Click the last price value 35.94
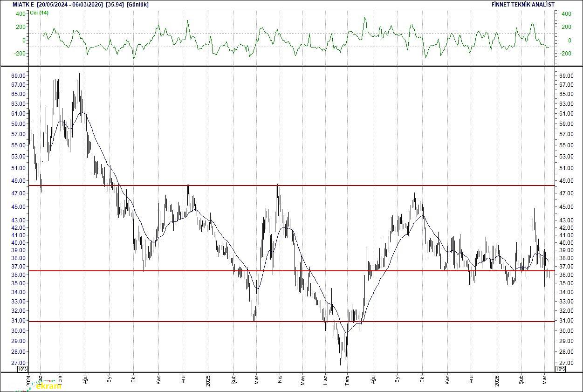This screenshot has width=583, height=392. click(115, 4)
